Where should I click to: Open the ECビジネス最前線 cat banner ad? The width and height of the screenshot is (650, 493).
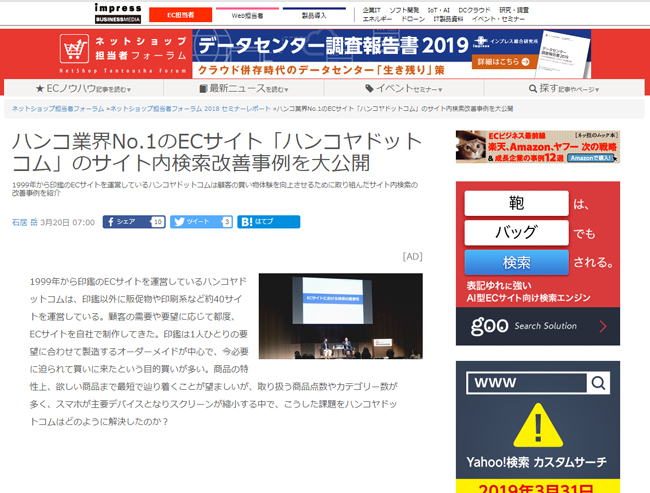(x=538, y=147)
